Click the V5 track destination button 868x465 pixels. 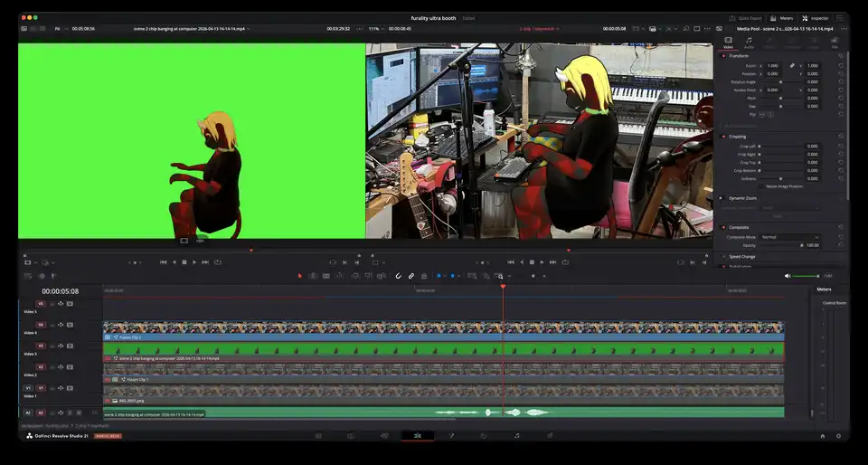click(x=41, y=303)
